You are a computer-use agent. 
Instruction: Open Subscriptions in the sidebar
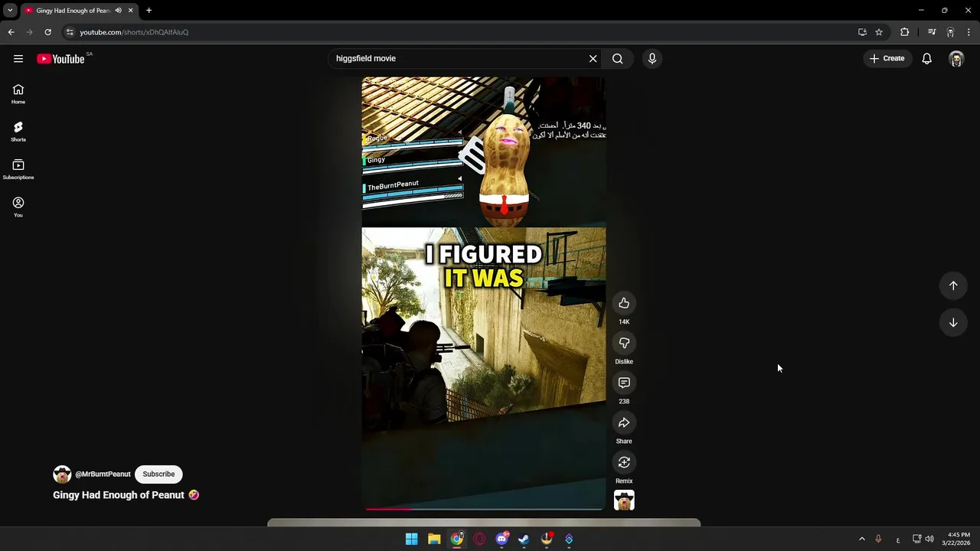tap(18, 169)
